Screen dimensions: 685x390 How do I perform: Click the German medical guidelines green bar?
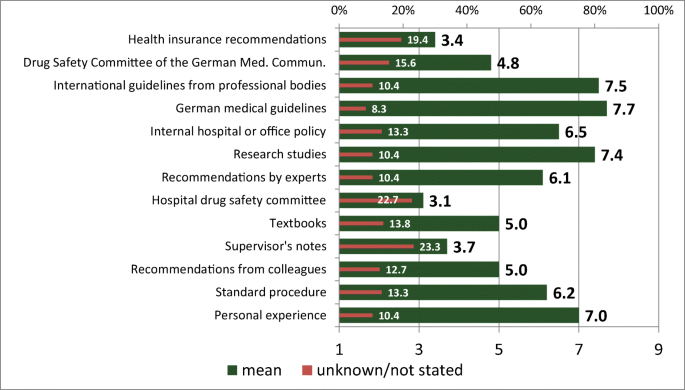click(473, 109)
